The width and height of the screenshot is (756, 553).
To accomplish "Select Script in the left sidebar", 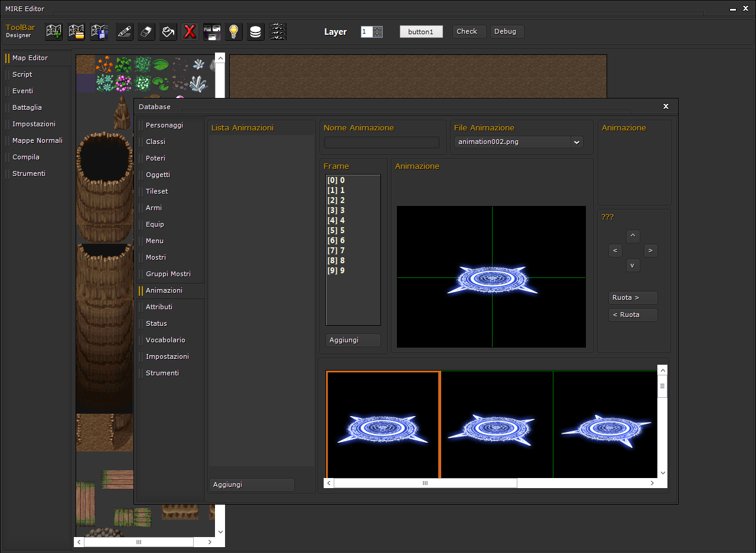I will [22, 74].
